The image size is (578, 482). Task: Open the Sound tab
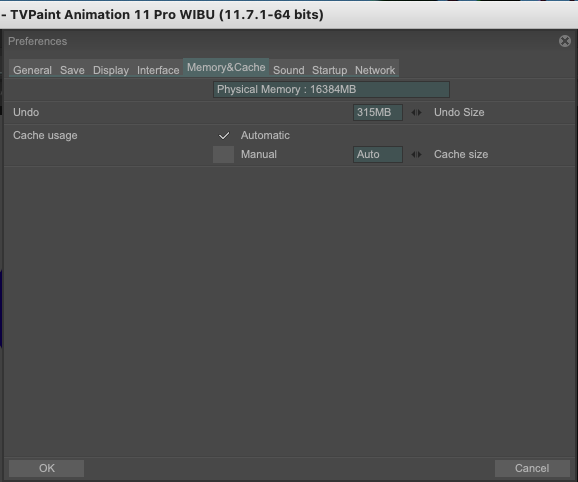289,70
